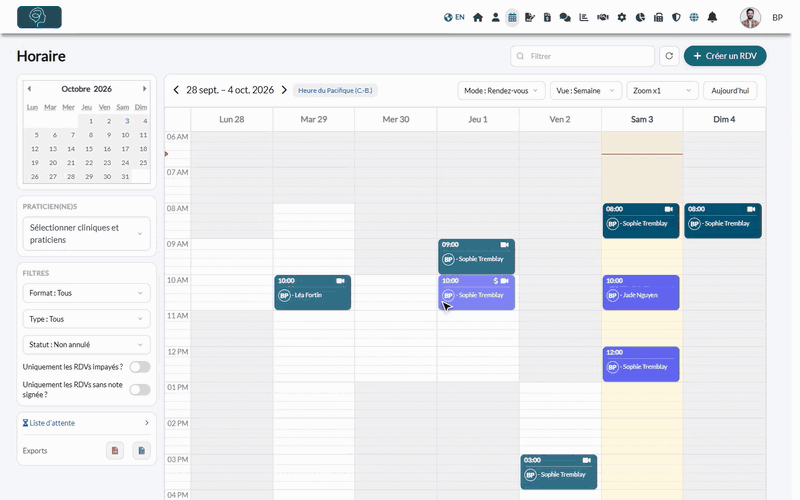Select the Jeu 1 column header
Image resolution: width=800 pixels, height=500 pixels.
pyautogui.click(x=478, y=119)
